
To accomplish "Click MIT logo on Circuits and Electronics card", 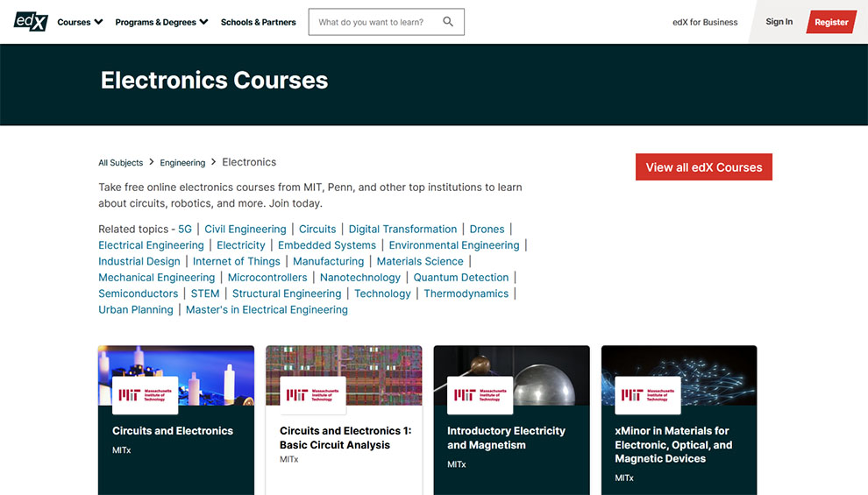I will point(145,395).
